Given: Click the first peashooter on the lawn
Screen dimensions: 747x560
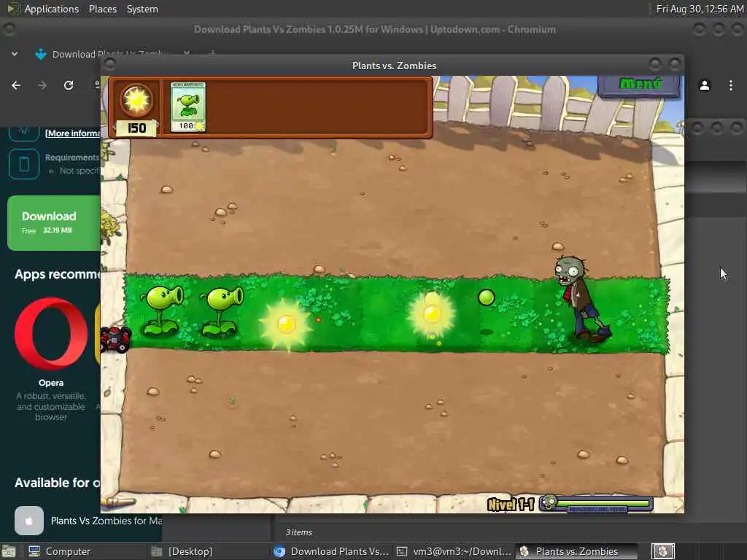Looking at the screenshot, I should (x=162, y=309).
